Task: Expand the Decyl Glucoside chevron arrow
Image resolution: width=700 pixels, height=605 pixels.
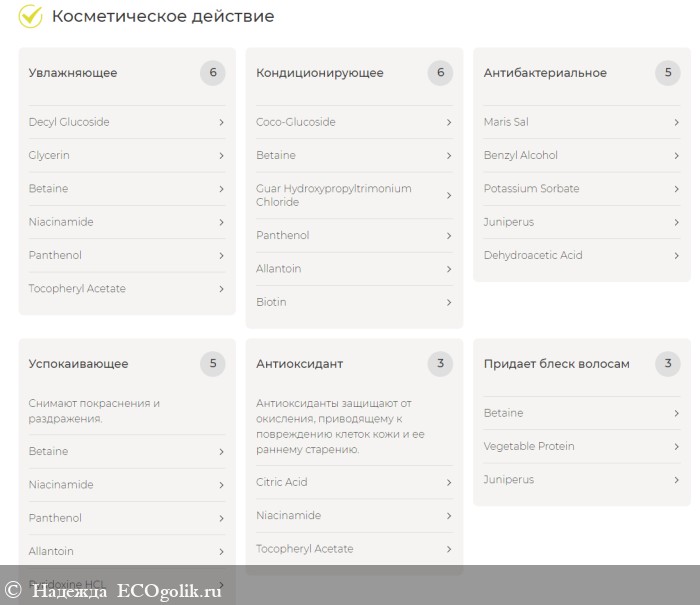Action: point(221,122)
